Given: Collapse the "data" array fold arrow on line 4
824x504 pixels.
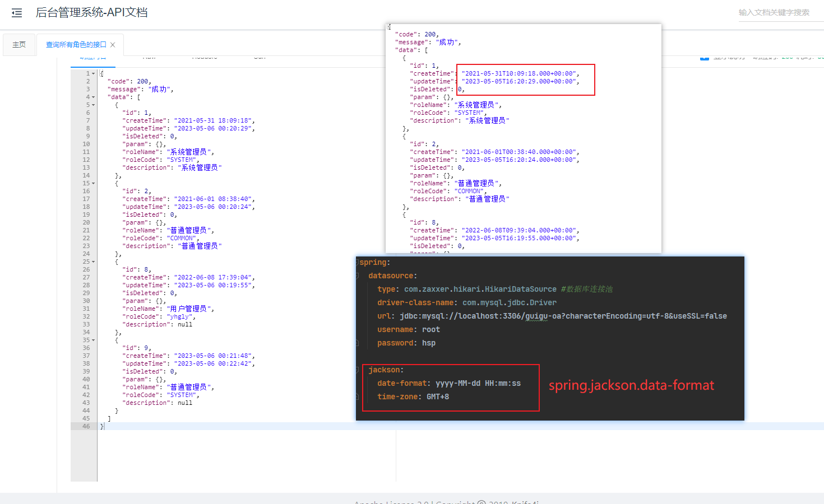Looking at the screenshot, I should tap(94, 97).
